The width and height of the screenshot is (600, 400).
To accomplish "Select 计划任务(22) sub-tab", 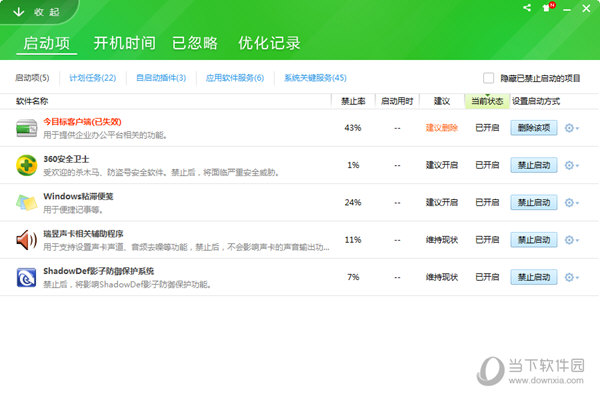I will (93, 78).
